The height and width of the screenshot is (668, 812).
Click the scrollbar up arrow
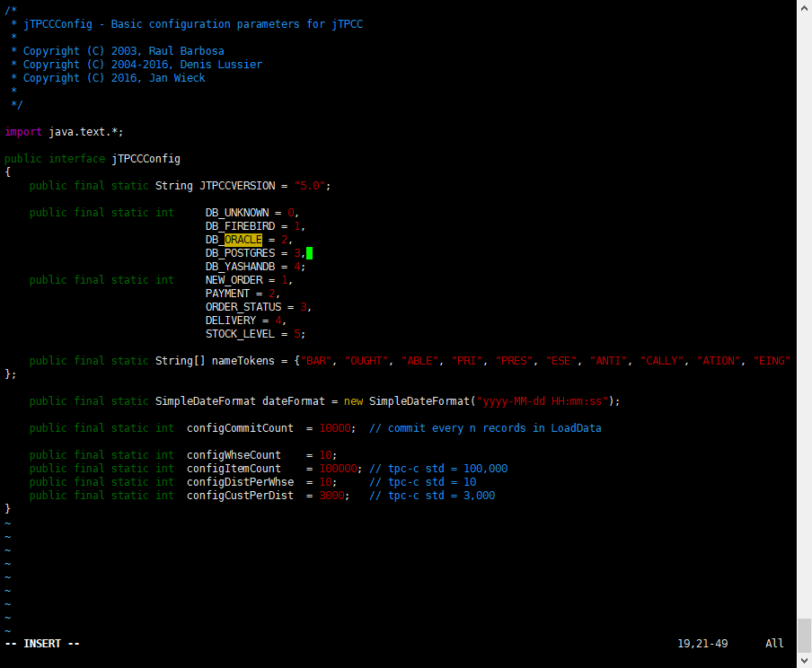point(804,7)
